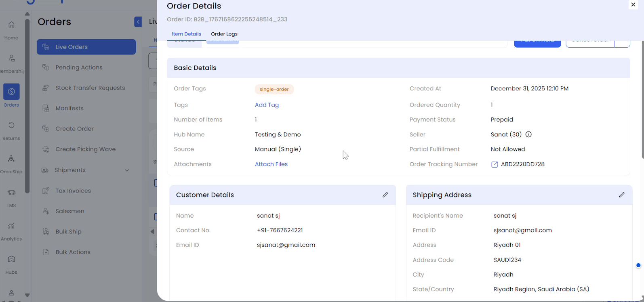Viewport: 644px width, 302px height.
Task: Open tracking link icon beside ABD2220DD728
Action: 494,164
